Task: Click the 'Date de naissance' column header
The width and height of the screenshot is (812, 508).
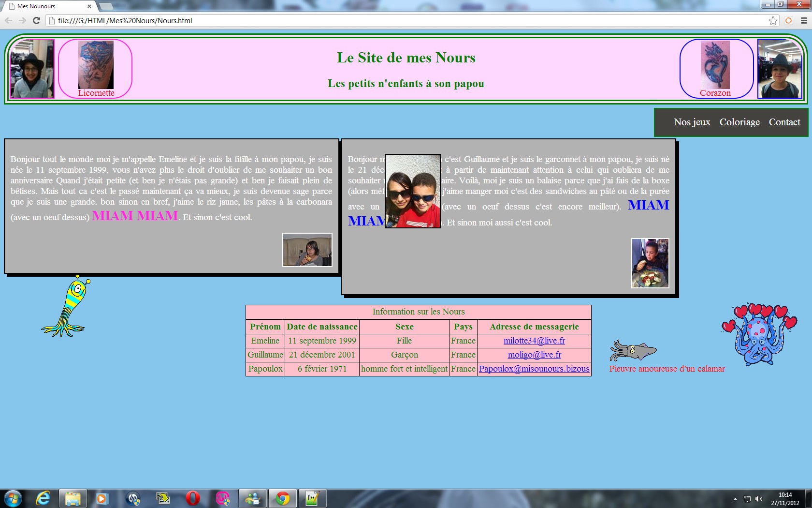Action: coord(322,327)
